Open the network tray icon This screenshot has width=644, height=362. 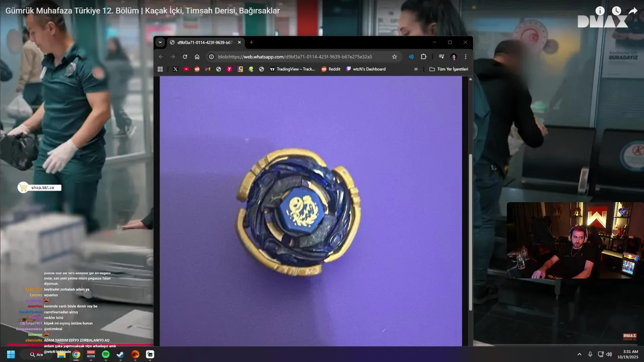(602, 354)
